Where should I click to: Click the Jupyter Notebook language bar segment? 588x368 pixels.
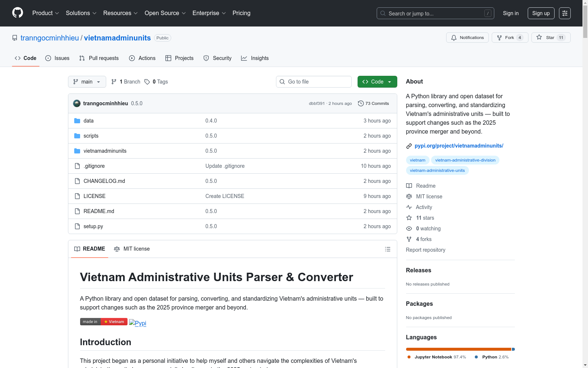[459, 349]
